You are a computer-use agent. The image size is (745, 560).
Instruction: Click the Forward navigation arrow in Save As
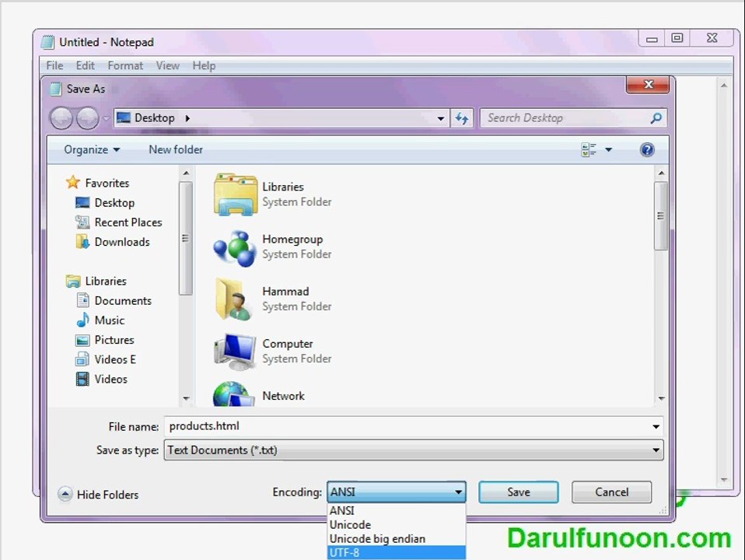(x=87, y=118)
